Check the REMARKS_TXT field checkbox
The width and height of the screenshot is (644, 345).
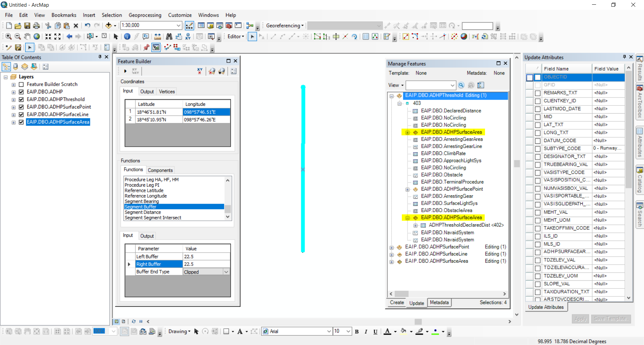click(x=538, y=93)
